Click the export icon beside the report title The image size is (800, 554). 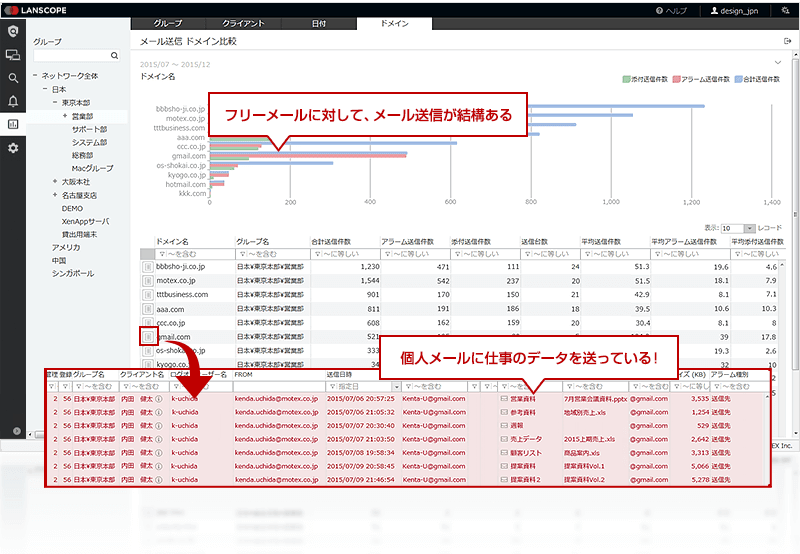pos(787,41)
